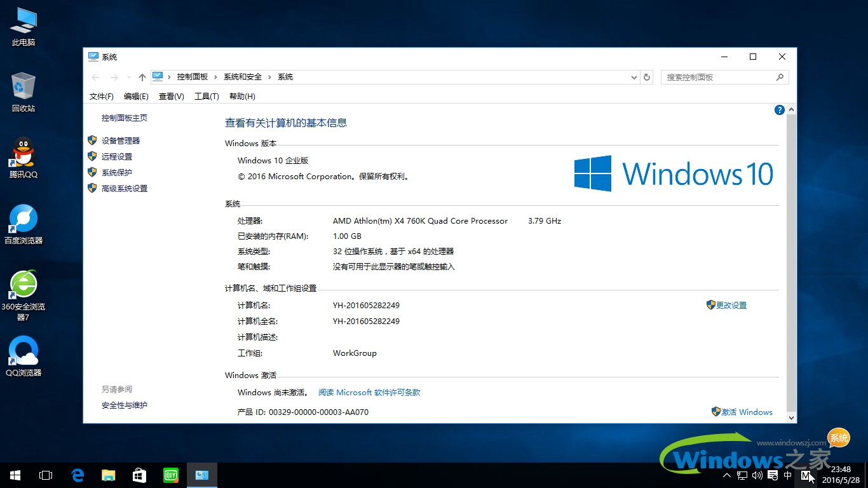The width and height of the screenshot is (868, 488).
Task: Click the blue Help question mark icon
Action: pos(779,109)
